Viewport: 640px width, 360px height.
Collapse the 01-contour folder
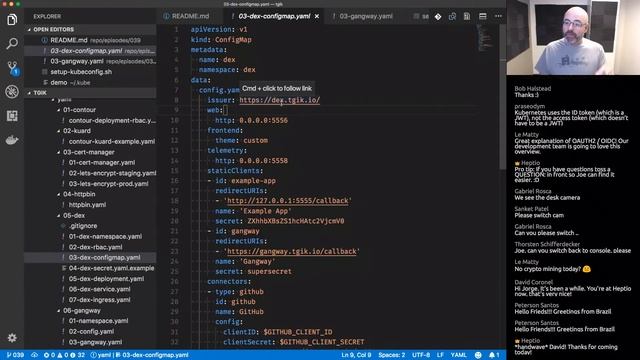click(78, 110)
